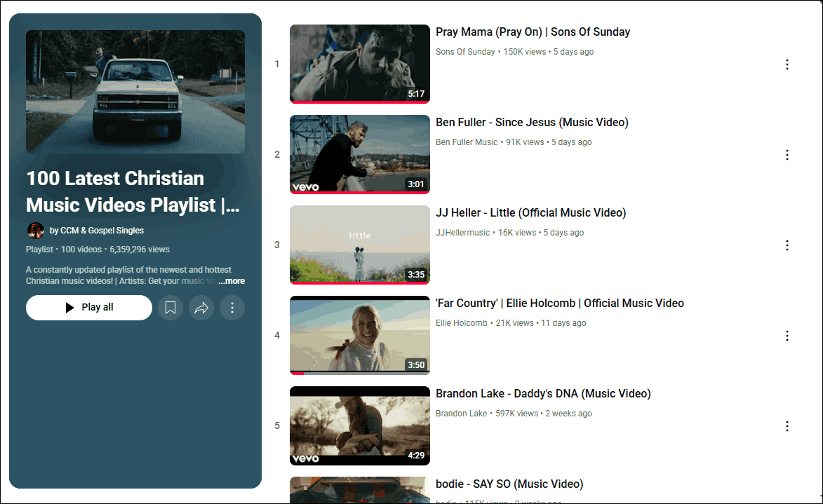Share the playlist using the arrow icon
This screenshot has height=504, width=823.
201,307
